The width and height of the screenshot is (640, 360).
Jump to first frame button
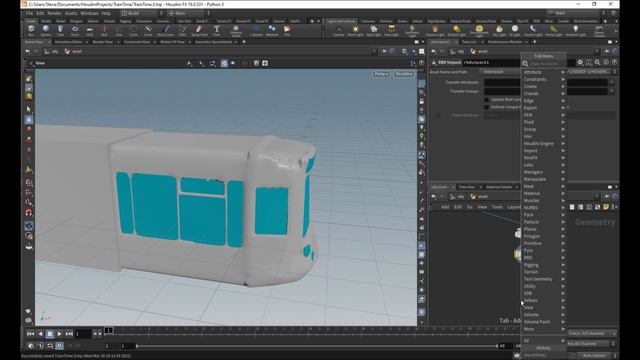(x=31, y=334)
